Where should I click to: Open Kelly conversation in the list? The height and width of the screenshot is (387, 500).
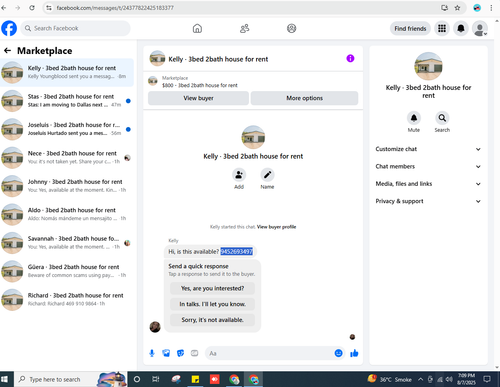(x=67, y=72)
